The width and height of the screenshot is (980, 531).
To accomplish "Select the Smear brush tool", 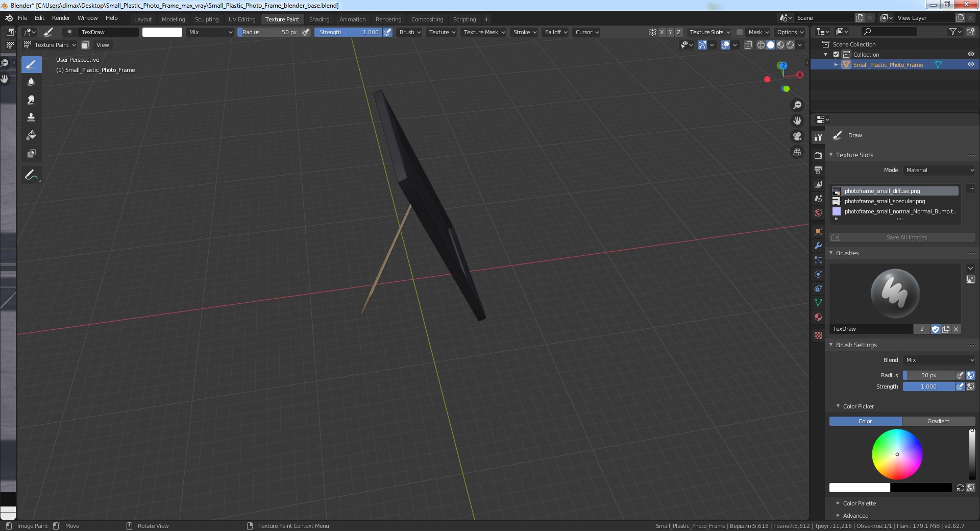I will click(x=31, y=100).
